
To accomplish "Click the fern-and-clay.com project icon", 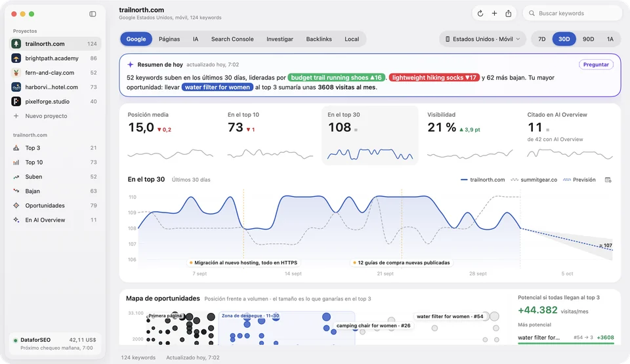I will (x=16, y=73).
